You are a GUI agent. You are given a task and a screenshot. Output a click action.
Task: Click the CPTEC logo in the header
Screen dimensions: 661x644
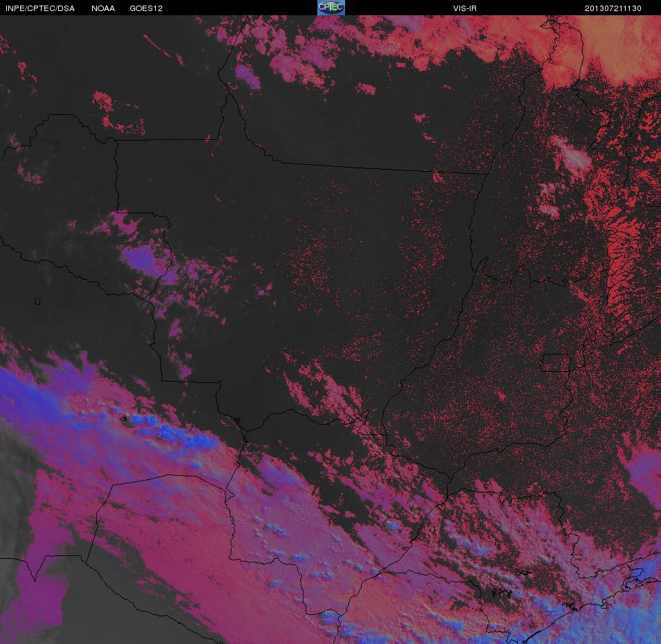click(x=331, y=8)
